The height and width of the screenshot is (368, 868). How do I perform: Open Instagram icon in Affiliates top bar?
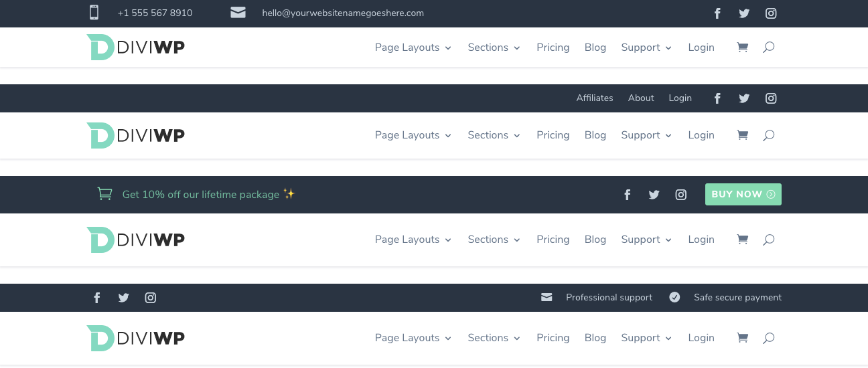771,98
